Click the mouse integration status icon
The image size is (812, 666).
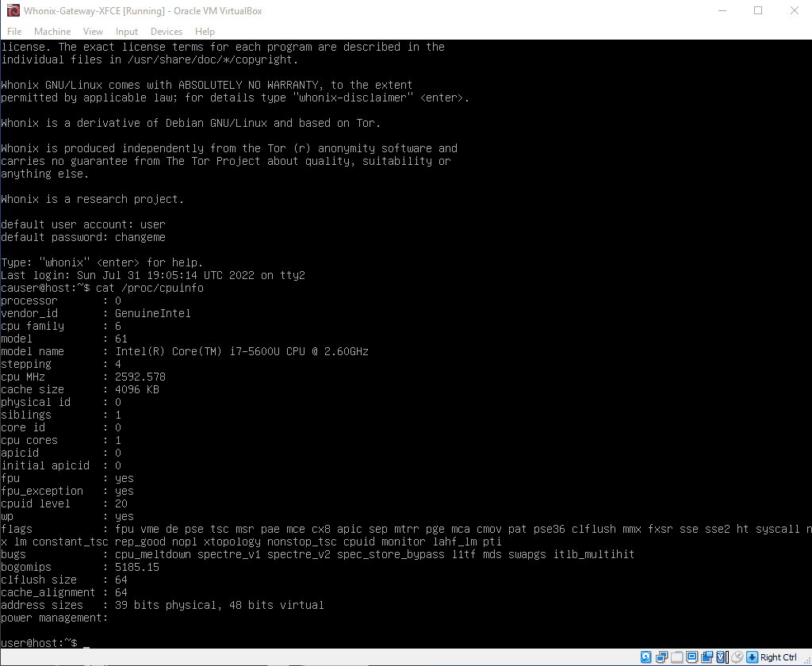[737, 657]
